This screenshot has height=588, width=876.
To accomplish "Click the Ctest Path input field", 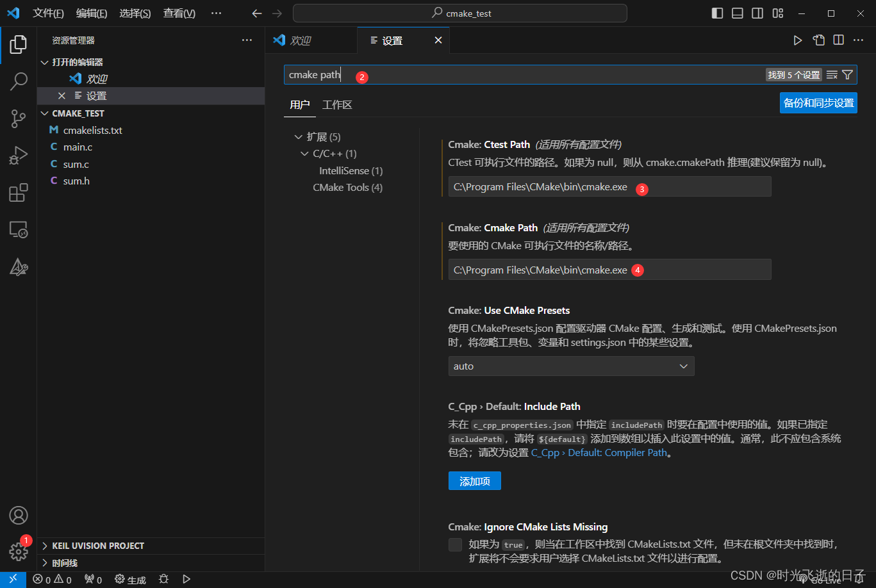I will [x=609, y=186].
